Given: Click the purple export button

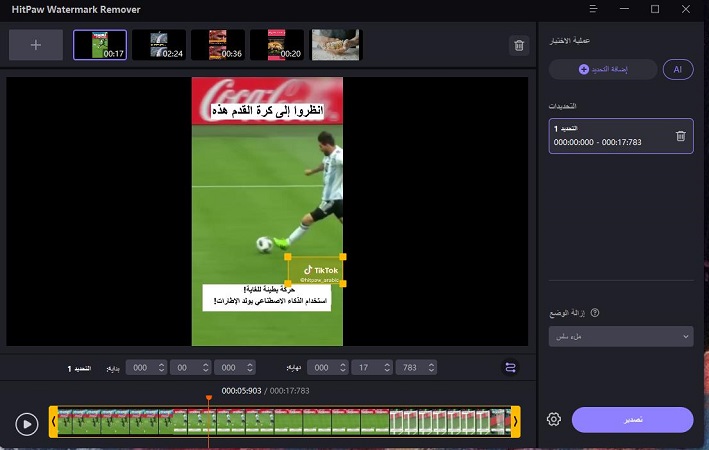Looking at the screenshot, I should (x=633, y=420).
